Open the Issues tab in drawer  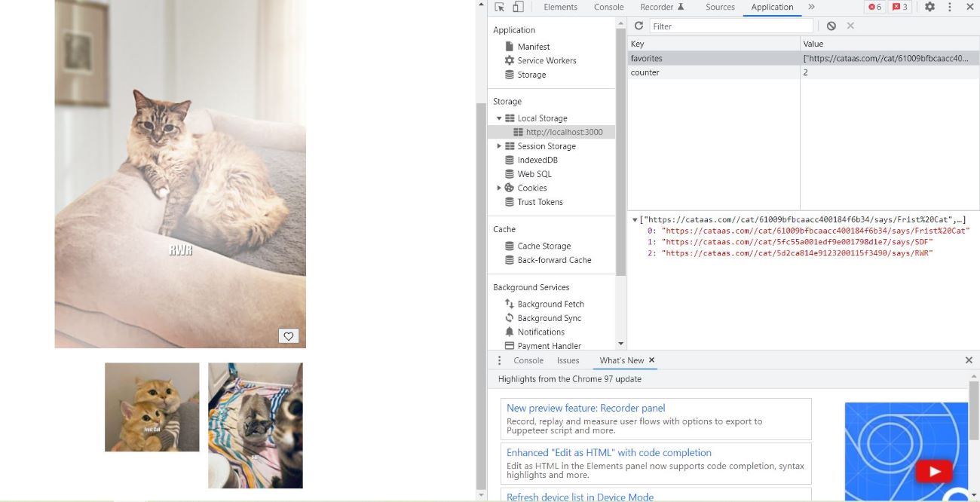(x=568, y=360)
